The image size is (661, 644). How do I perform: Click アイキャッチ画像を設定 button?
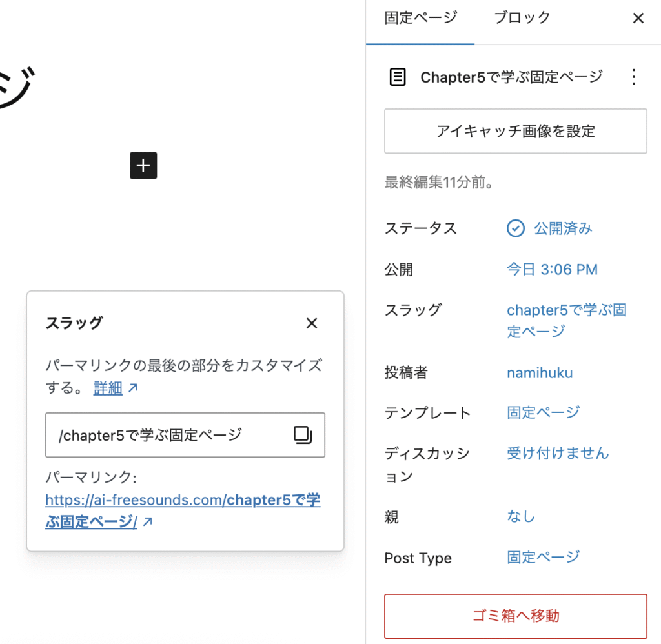515,131
